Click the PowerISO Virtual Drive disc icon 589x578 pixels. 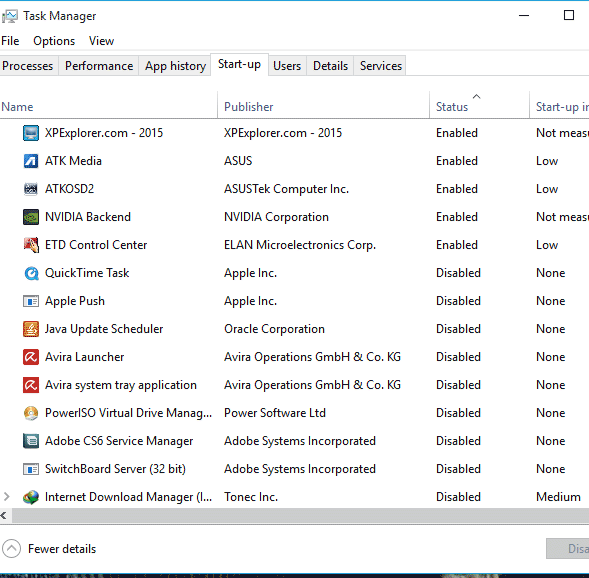[31, 413]
